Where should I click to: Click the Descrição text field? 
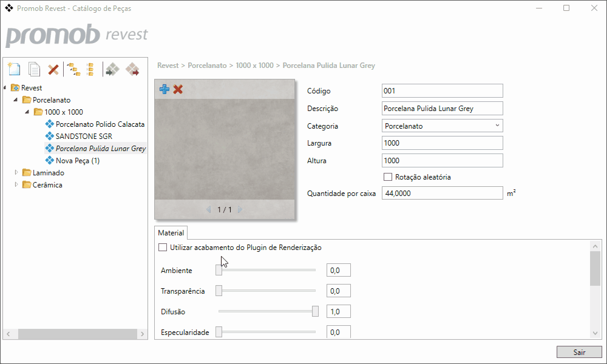pos(442,109)
